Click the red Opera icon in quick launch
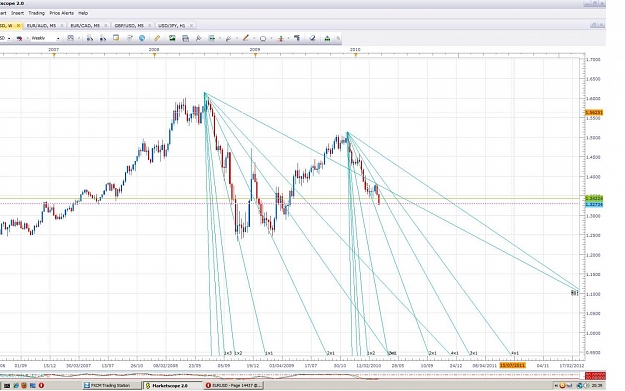The image size is (625, 391). (x=41, y=385)
